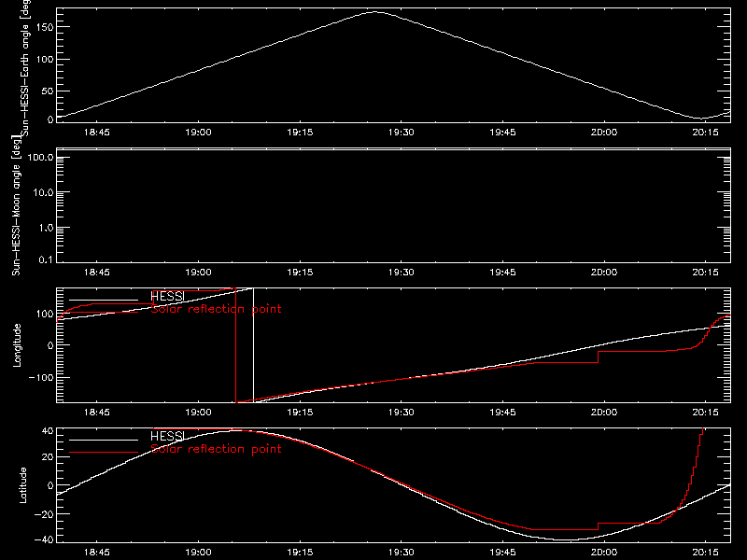Image resolution: width=747 pixels, height=560 pixels.
Task: Click the Sun-HESSI-Moon angle axis title
Action: [x=16, y=205]
